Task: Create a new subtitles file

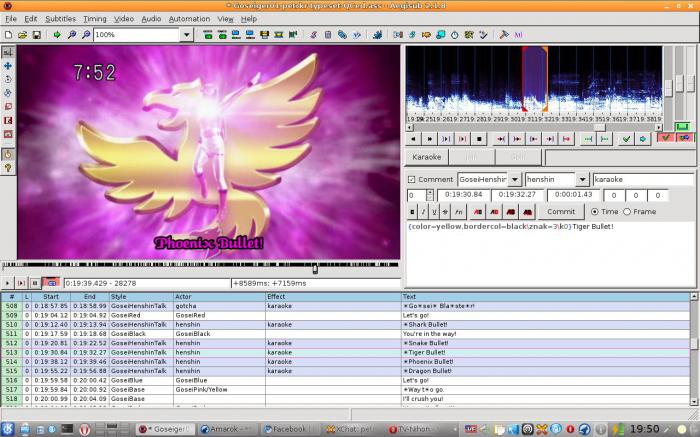Action: point(8,34)
